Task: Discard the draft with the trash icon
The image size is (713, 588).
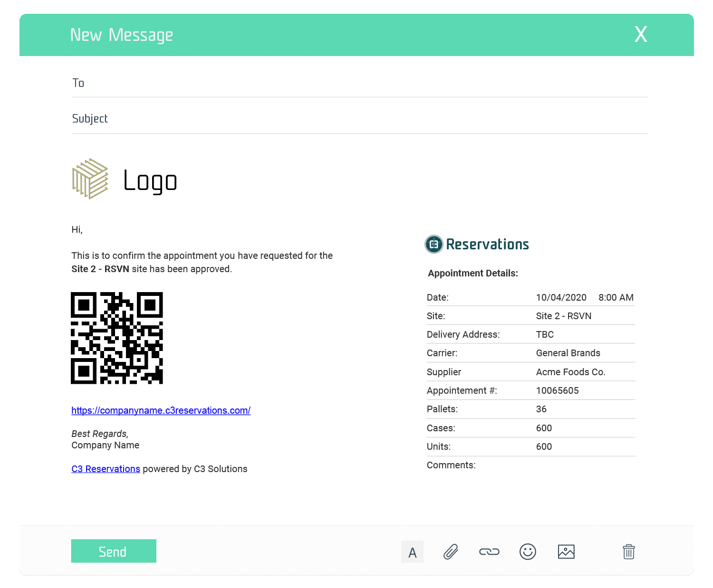Action: (628, 552)
